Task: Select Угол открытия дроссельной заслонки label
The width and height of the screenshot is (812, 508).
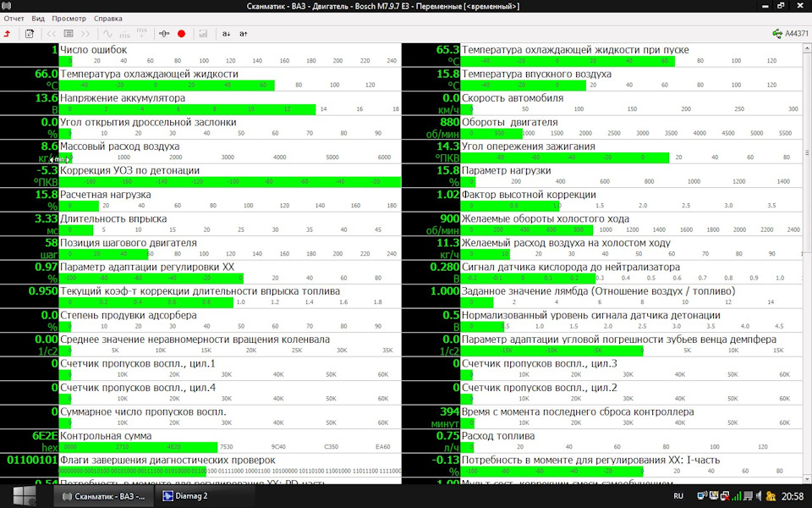Action: pos(148,122)
